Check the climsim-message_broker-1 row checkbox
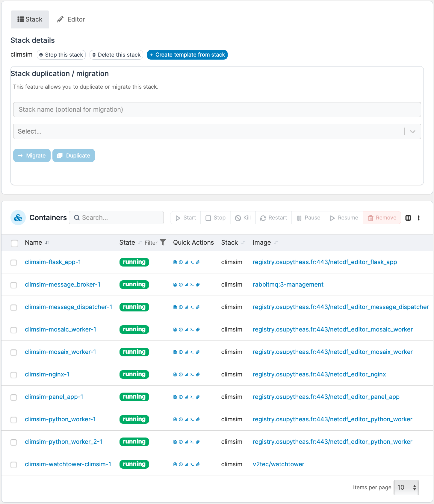434x504 pixels. (x=14, y=285)
